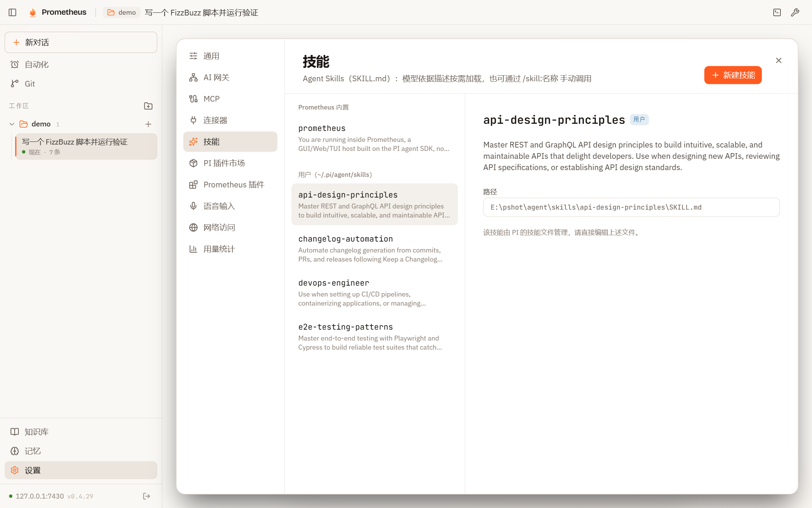Select the 连接器 settings tab
Screen dimensions: 812x508
pos(230,120)
